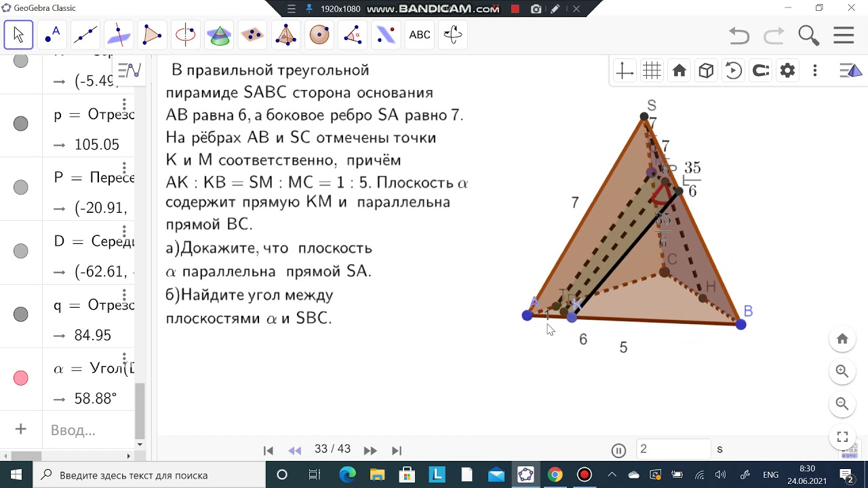868x488 pixels.
Task: Open options menu for row D
Action: point(124,231)
